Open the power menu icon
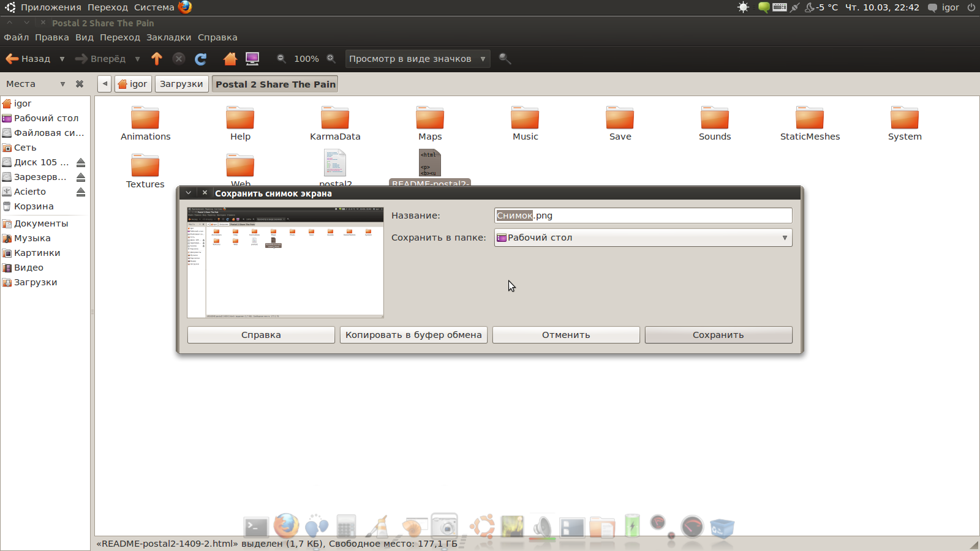980x551 pixels. coord(971,7)
